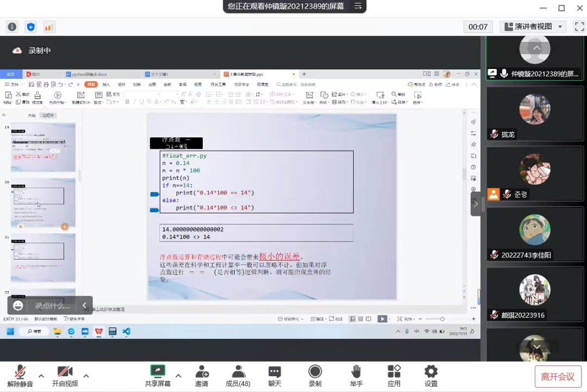This screenshot has width=587, height=392.
Task: Raise hand in the meeting
Action: pyautogui.click(x=356, y=376)
